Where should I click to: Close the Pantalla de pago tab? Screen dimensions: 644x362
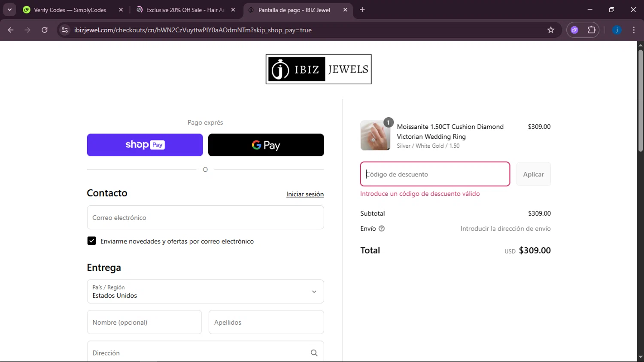click(345, 9)
